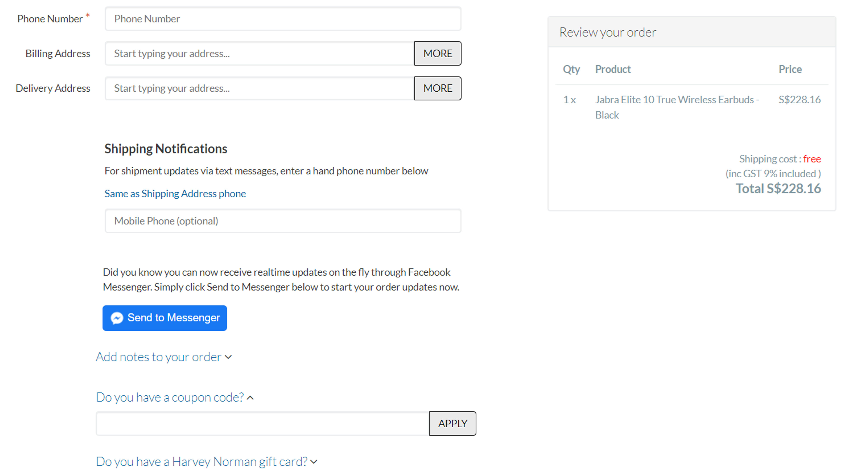Image resolution: width=868 pixels, height=476 pixels.
Task: Click Same as Shipping Address phone link
Action: tap(175, 194)
